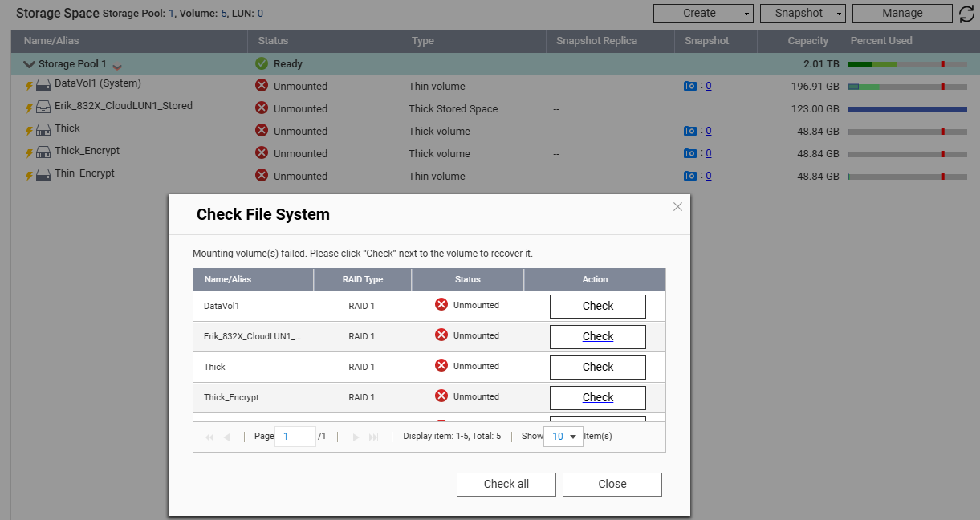Click the refresh icon beside Manage
This screenshot has height=520, width=980.
[966, 14]
